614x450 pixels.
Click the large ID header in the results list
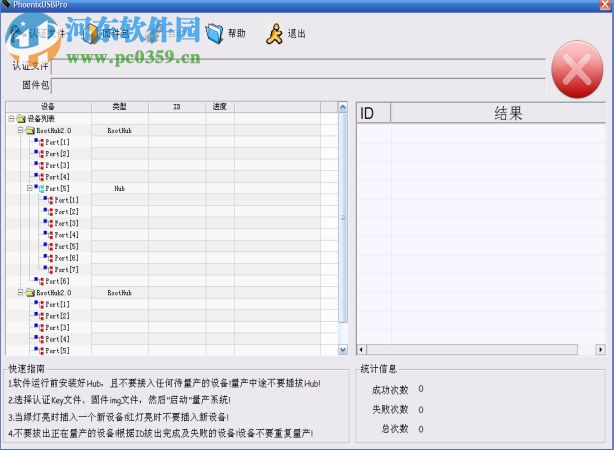[x=374, y=113]
